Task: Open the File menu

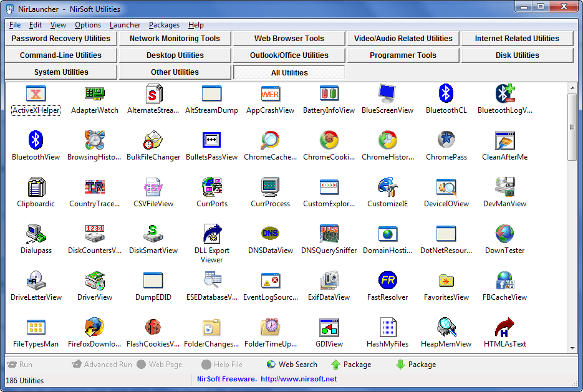Action: [15, 25]
